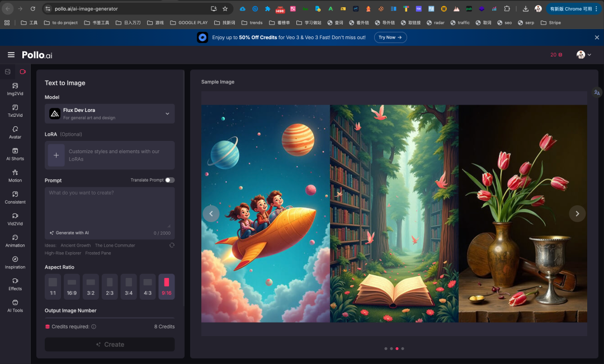Use the Ancient Growth idea
The height and width of the screenshot is (364, 604).
pos(75,245)
